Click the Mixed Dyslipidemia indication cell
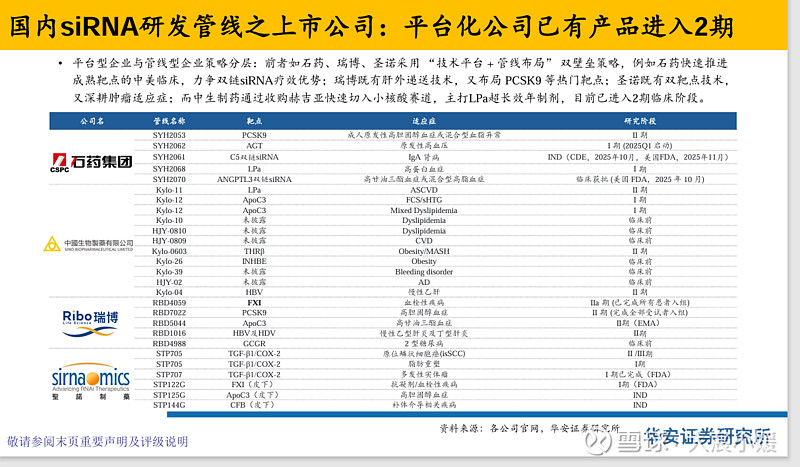The height and width of the screenshot is (467, 800). pos(424,210)
